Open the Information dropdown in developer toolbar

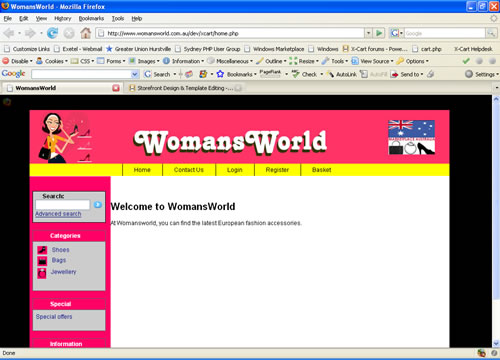183,61
